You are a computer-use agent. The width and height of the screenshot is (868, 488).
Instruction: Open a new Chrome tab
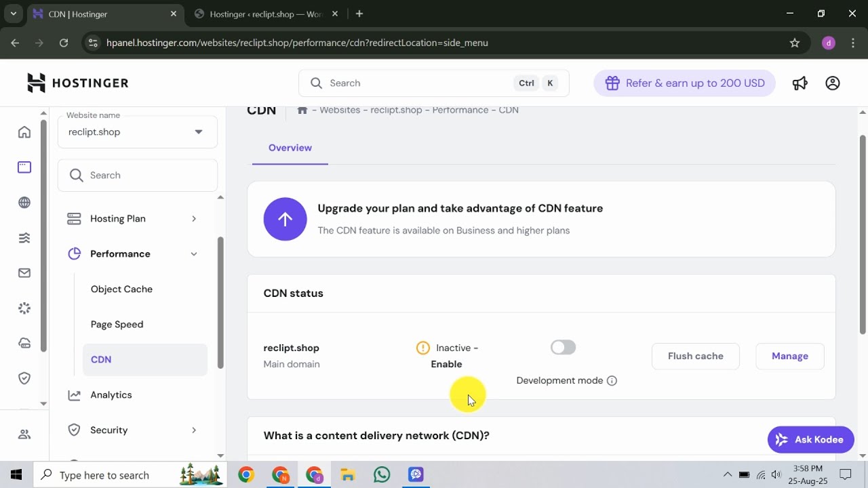coord(359,14)
